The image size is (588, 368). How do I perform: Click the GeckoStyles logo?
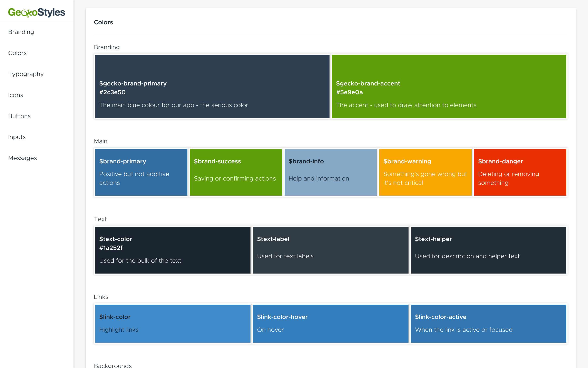click(37, 12)
